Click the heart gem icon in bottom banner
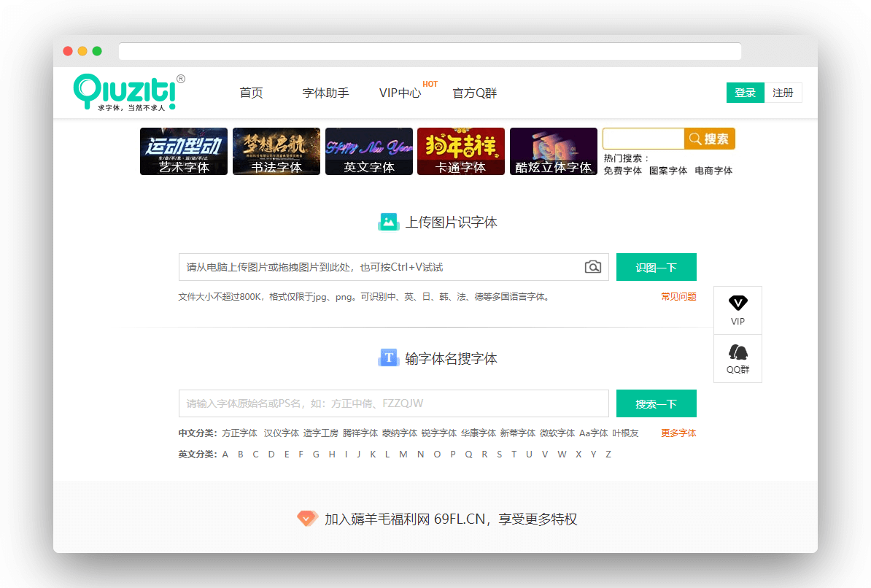 (306, 519)
